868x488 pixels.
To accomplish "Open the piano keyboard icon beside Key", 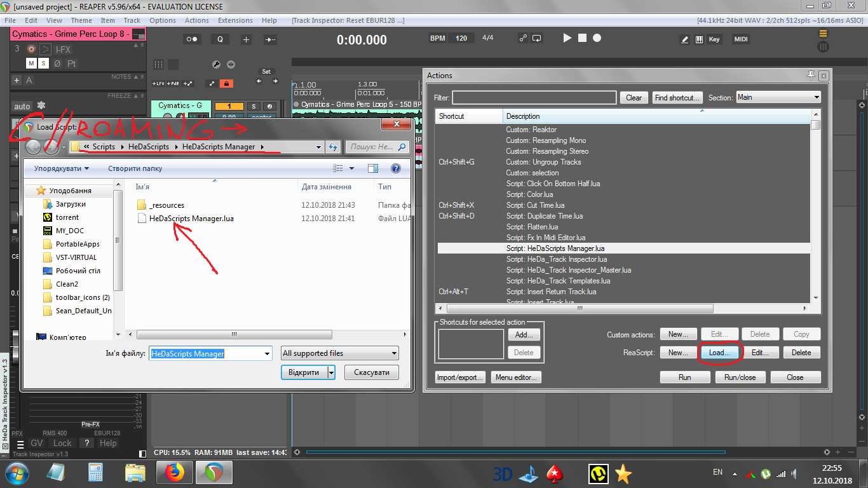I will pos(699,39).
